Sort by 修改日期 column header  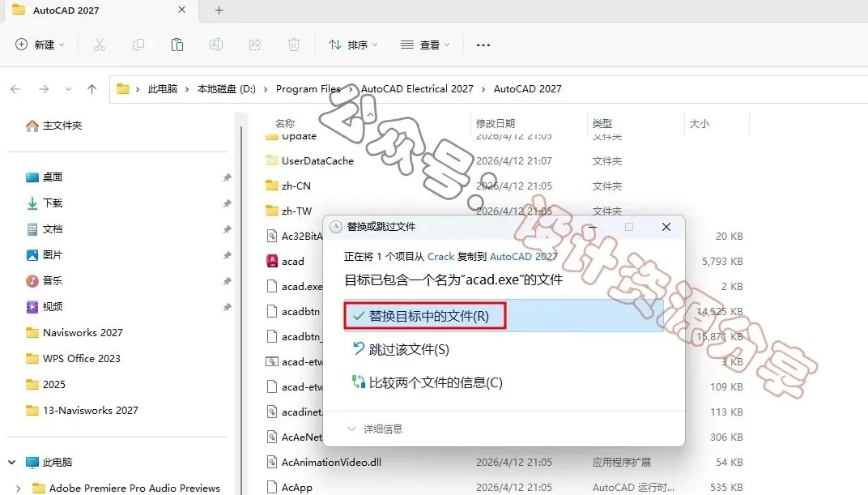[496, 123]
